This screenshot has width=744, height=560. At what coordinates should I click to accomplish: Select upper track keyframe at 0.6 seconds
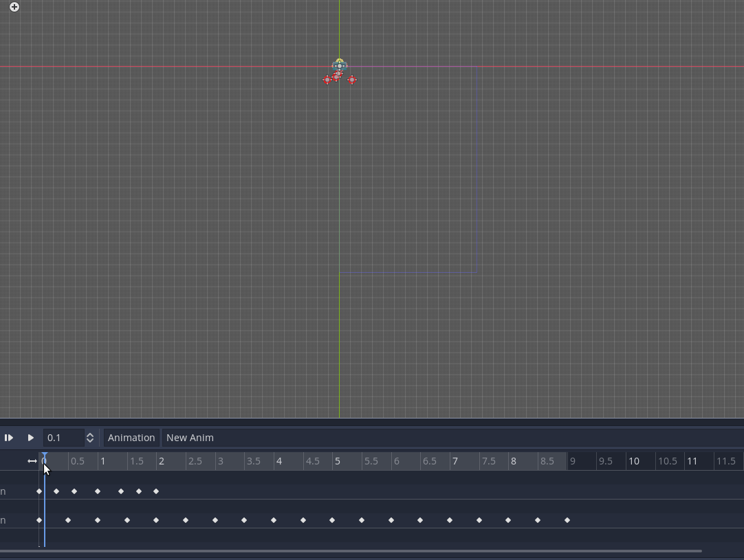coord(74,491)
